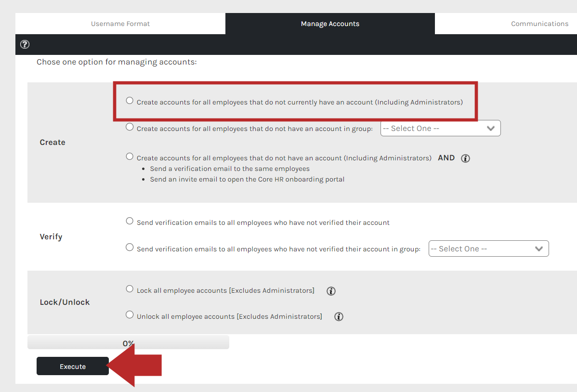Select create accounts for all employees currently without account
577x392 pixels.
click(130, 101)
